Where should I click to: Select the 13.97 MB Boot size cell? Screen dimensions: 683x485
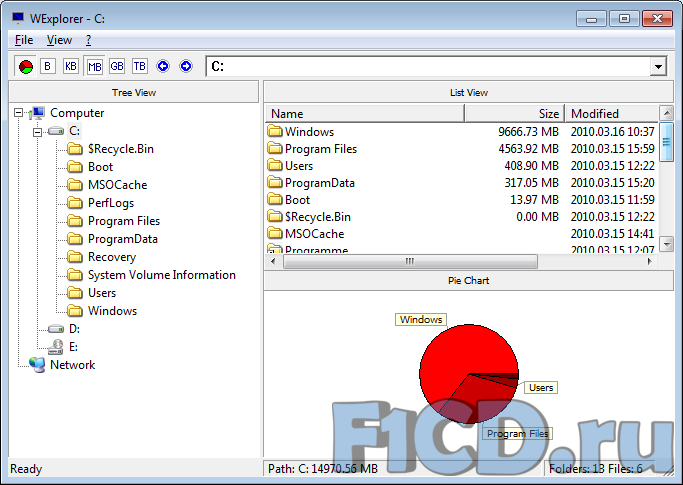point(534,200)
